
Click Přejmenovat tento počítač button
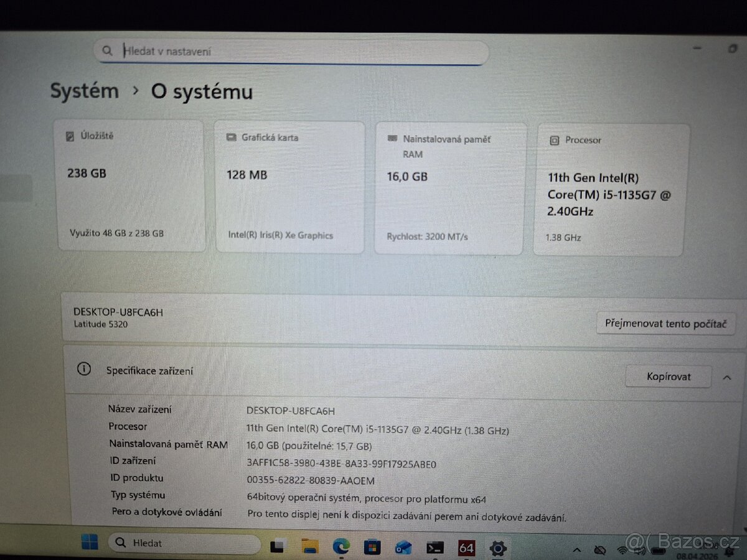coord(665,324)
